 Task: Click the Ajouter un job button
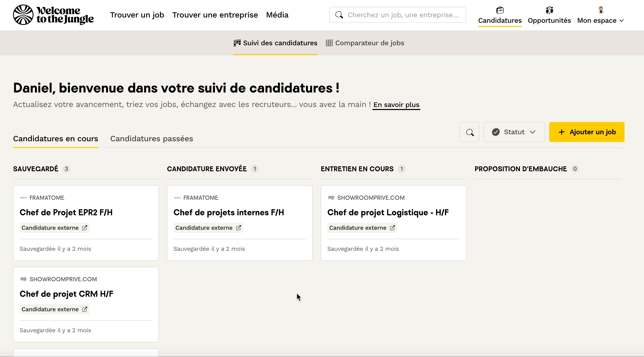[x=587, y=132]
